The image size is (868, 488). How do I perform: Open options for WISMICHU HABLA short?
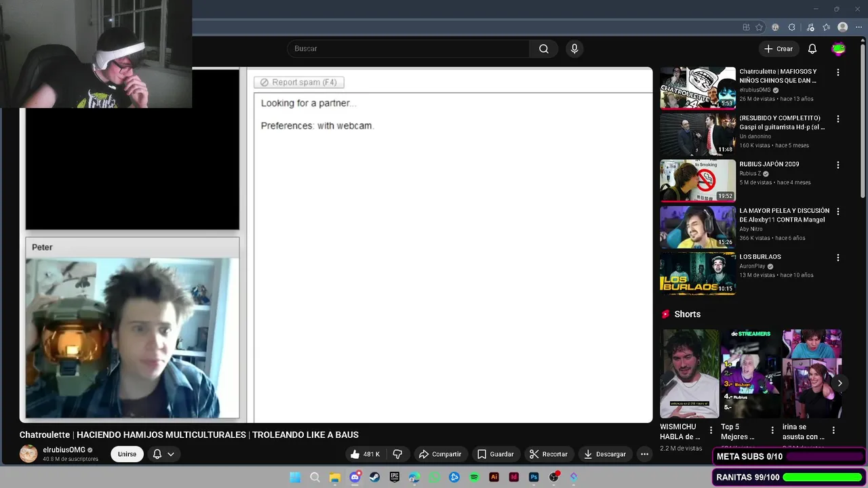[711, 430]
